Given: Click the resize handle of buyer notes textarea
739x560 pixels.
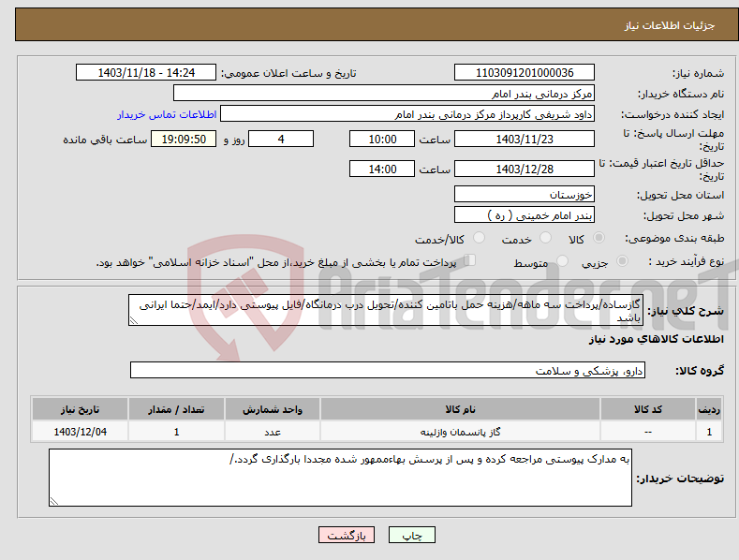Looking at the screenshot, I should pos(54,501).
